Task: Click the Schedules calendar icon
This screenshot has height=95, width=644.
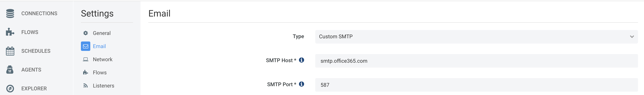Action: (x=10, y=51)
